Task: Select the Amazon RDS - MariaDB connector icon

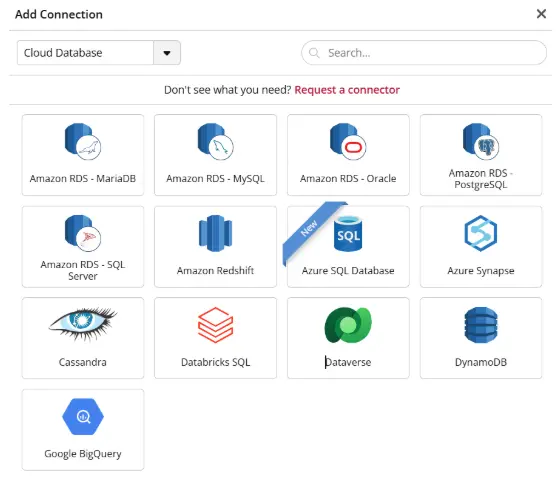Action: (83, 141)
